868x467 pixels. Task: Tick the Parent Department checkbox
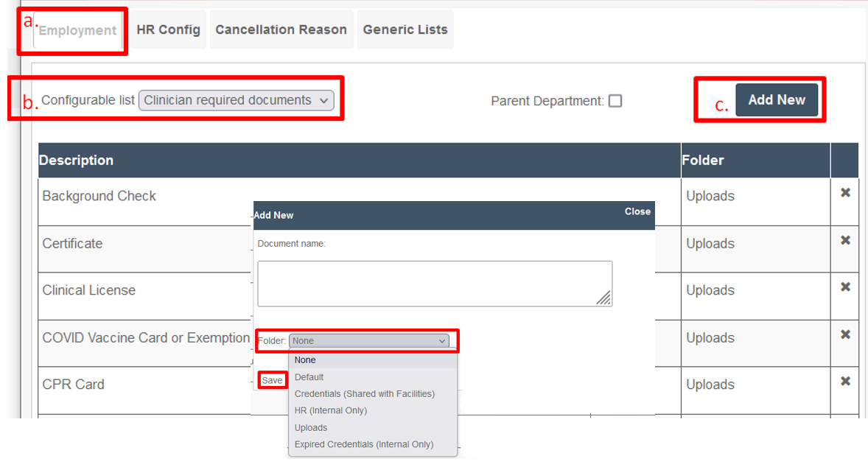615,101
